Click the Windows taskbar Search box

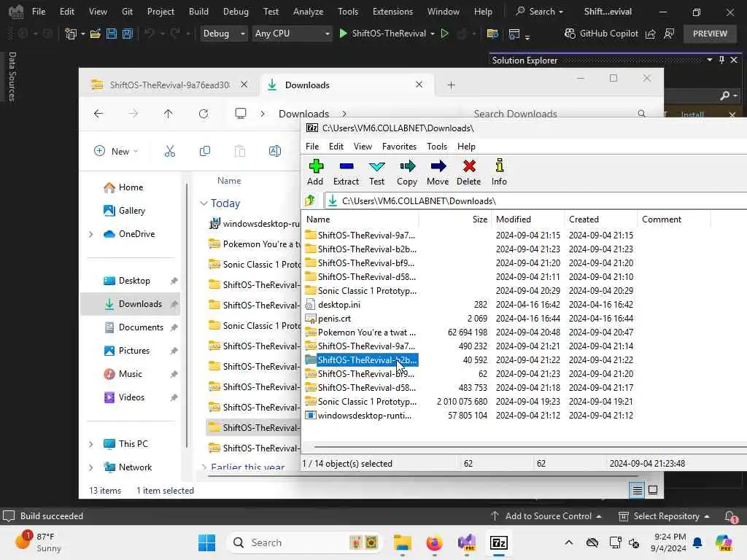[x=305, y=542]
